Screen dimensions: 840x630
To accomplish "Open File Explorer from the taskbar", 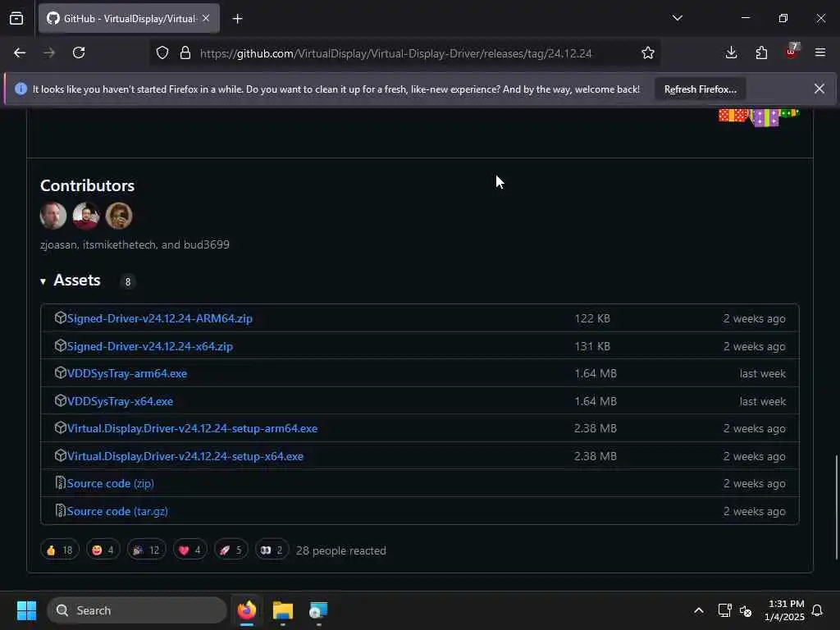I will (x=283, y=610).
